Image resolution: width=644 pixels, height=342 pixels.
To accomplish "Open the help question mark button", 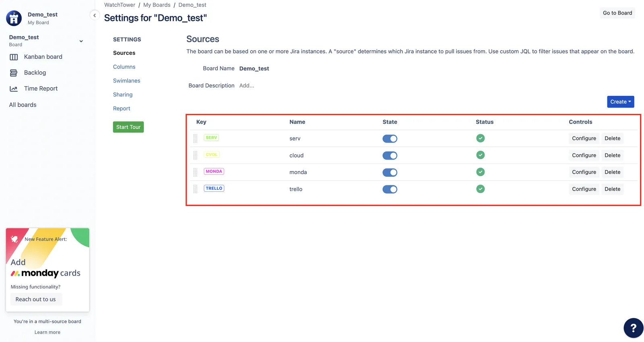I will click(633, 328).
